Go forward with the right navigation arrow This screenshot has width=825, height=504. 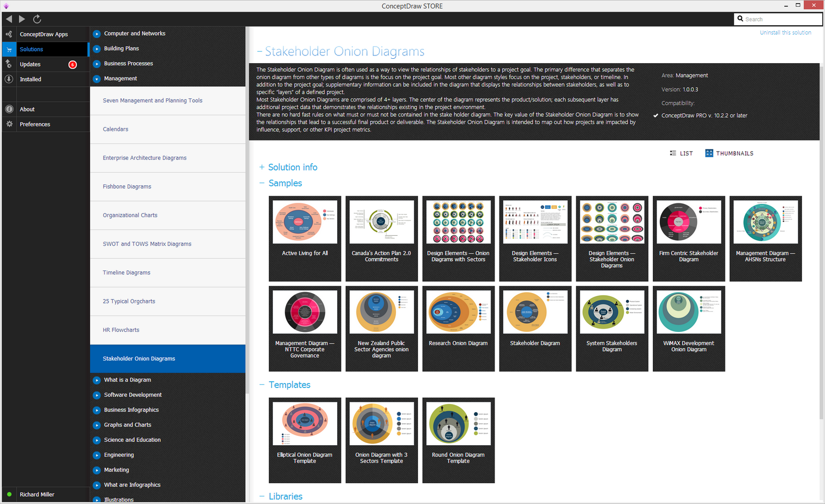tap(22, 19)
